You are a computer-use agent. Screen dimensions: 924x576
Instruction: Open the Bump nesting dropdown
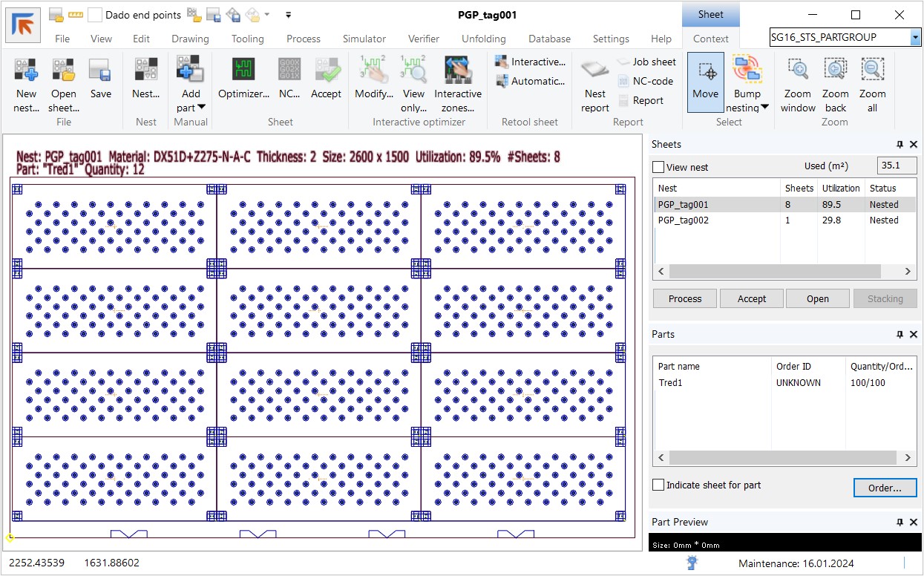pos(764,108)
